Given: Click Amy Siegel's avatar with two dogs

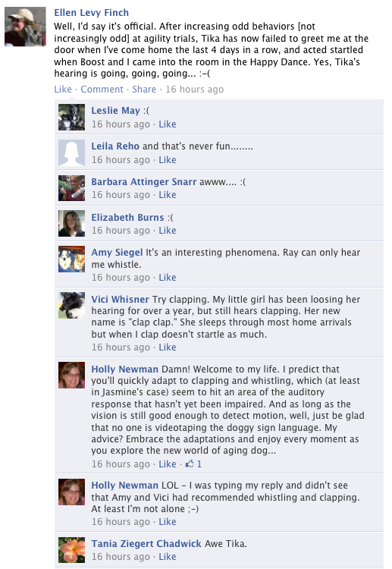Looking at the screenshot, I should 72,259.
